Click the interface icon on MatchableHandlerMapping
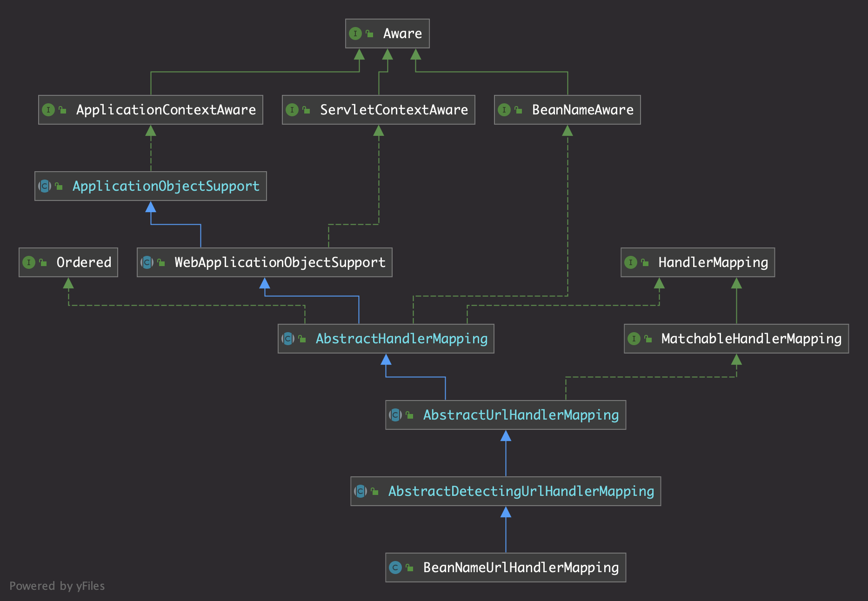Viewport: 868px width, 601px height. click(634, 339)
